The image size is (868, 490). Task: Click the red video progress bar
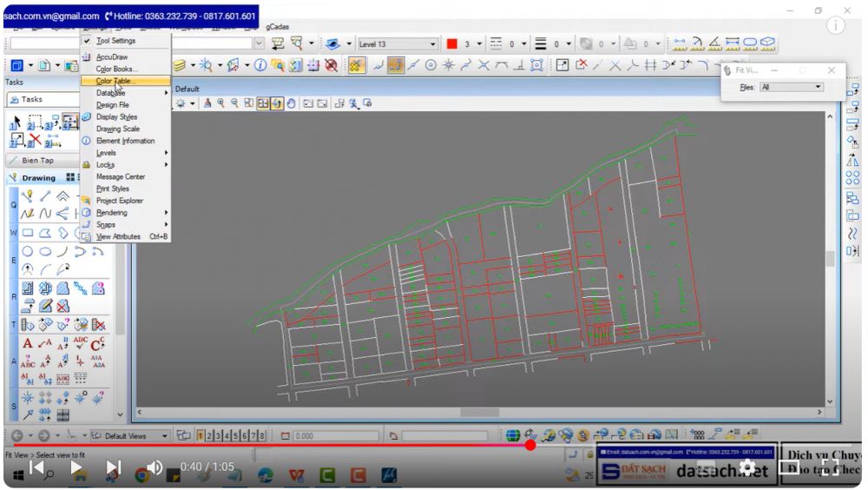click(260, 445)
